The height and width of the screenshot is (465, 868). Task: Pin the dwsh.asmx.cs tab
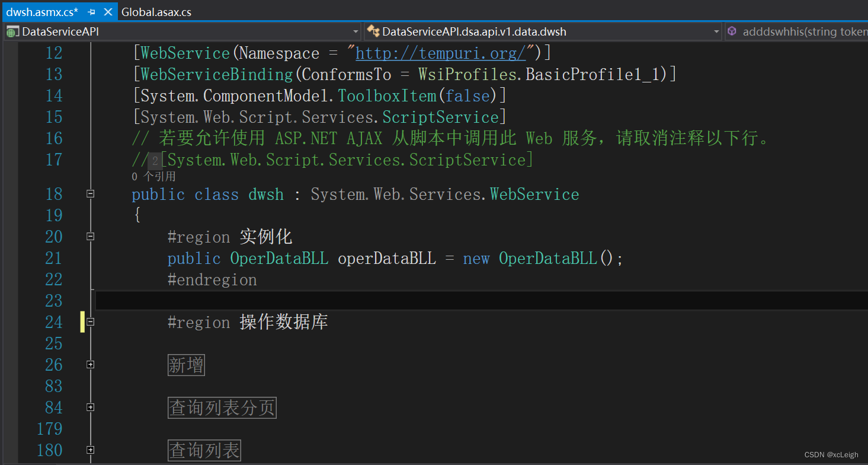(92, 12)
